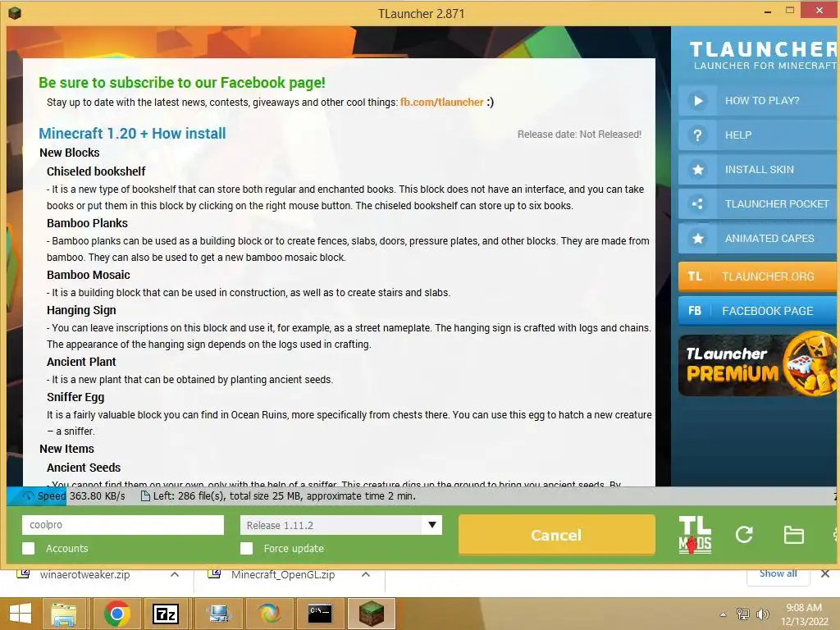The height and width of the screenshot is (630, 840).
Task: Click the FB logo on the blue button
Action: [x=695, y=311]
